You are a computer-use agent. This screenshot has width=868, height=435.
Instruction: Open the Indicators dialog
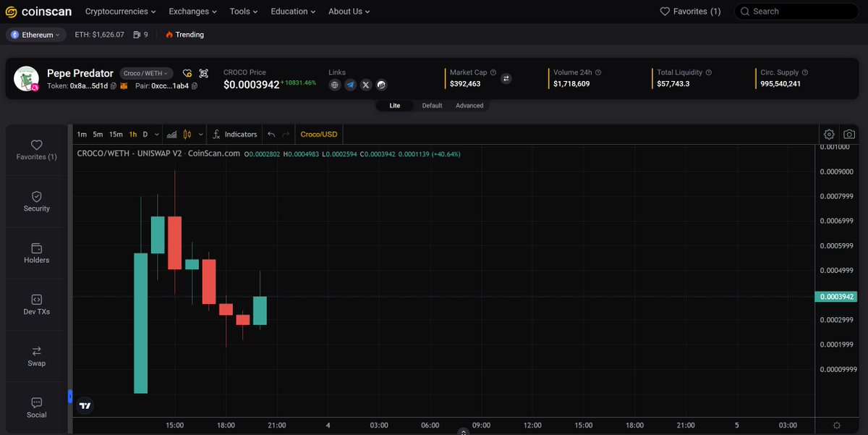[235, 134]
